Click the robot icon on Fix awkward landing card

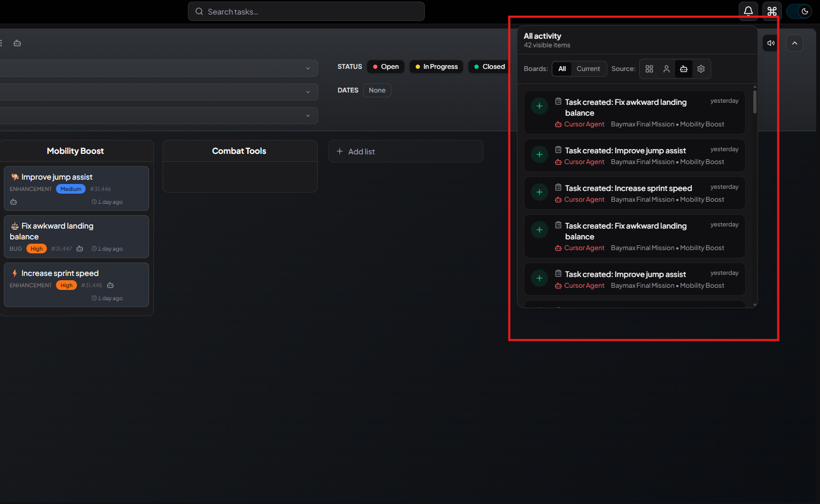pyautogui.click(x=79, y=249)
